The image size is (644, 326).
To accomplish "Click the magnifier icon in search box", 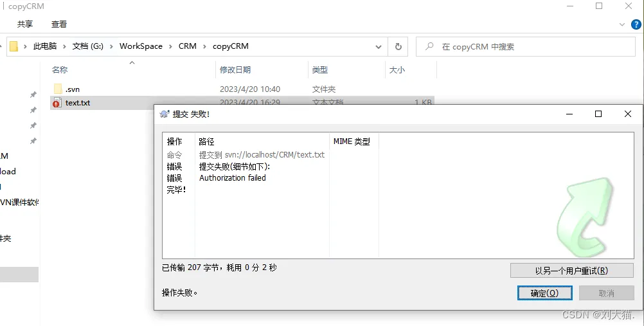I will tap(429, 46).
